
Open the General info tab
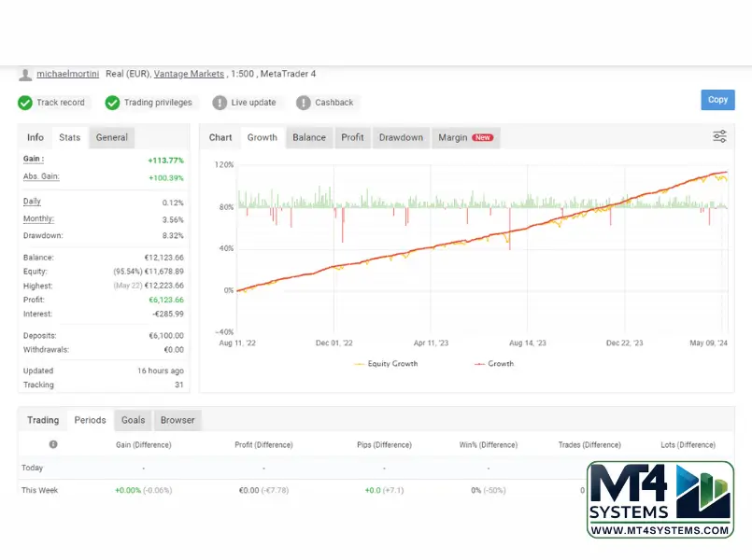112,137
